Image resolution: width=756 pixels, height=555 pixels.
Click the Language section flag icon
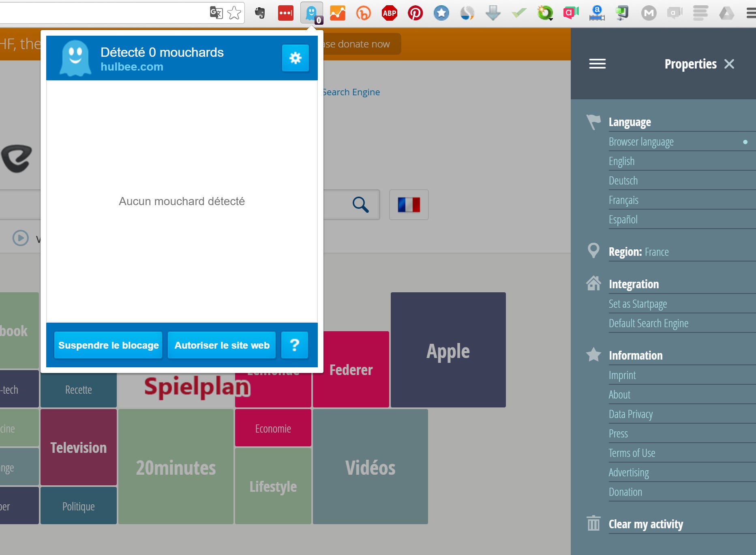[x=593, y=122]
